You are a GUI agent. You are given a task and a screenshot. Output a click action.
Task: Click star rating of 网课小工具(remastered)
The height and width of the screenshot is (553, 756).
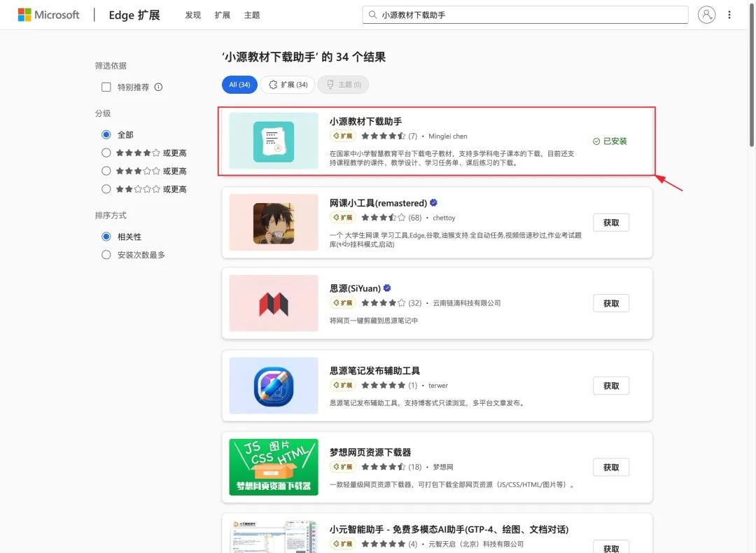pyautogui.click(x=384, y=218)
